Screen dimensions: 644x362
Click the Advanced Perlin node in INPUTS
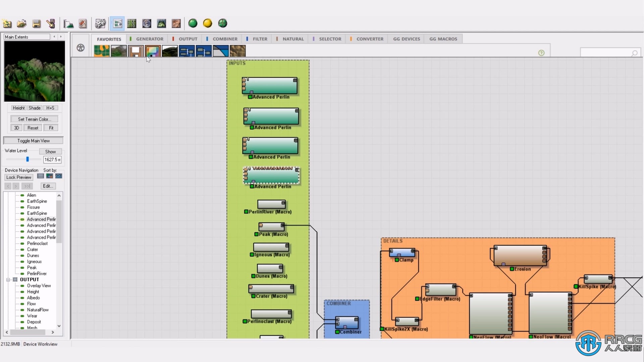tap(270, 86)
